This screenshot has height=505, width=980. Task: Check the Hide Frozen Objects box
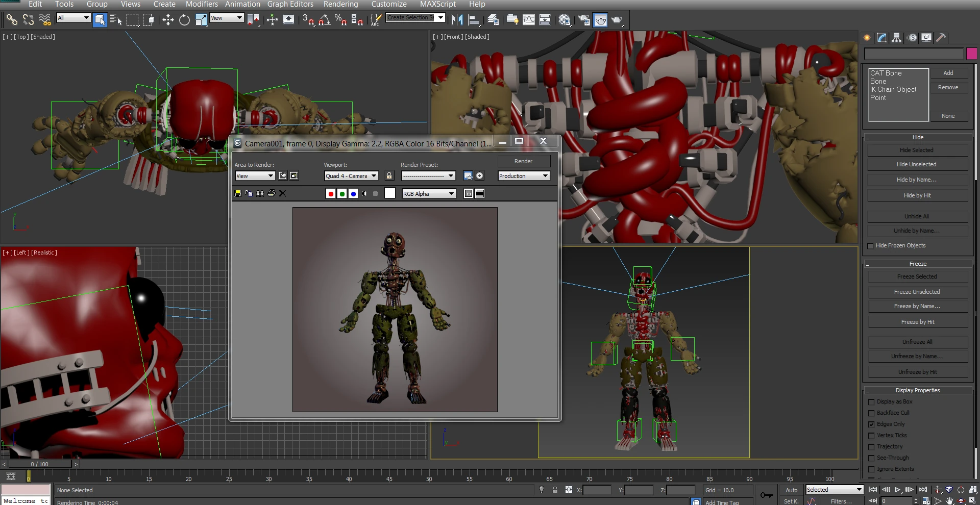871,246
